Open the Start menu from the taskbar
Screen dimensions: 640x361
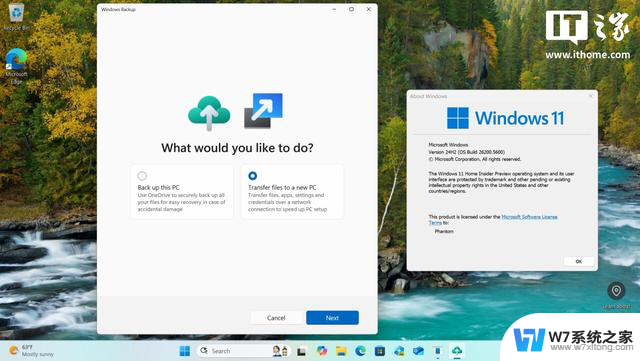point(185,351)
